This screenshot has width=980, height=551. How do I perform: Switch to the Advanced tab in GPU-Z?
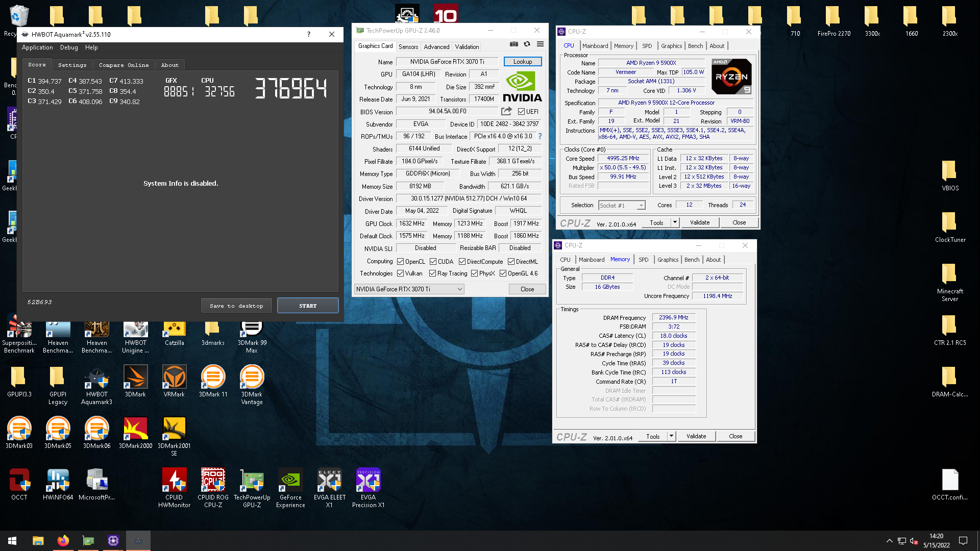pyautogui.click(x=436, y=46)
